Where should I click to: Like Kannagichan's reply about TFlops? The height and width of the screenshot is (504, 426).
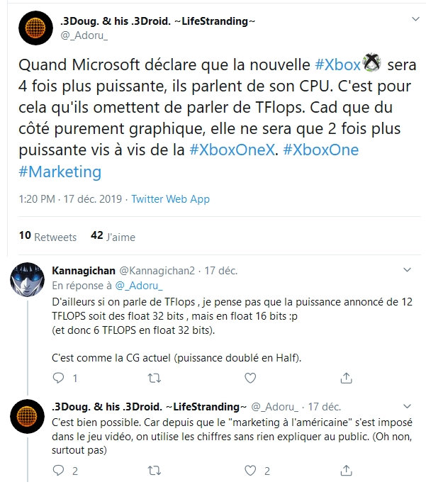249,378
